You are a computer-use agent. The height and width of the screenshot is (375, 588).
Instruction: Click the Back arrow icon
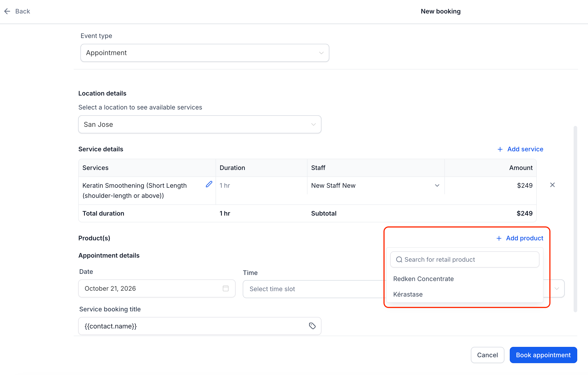7,11
